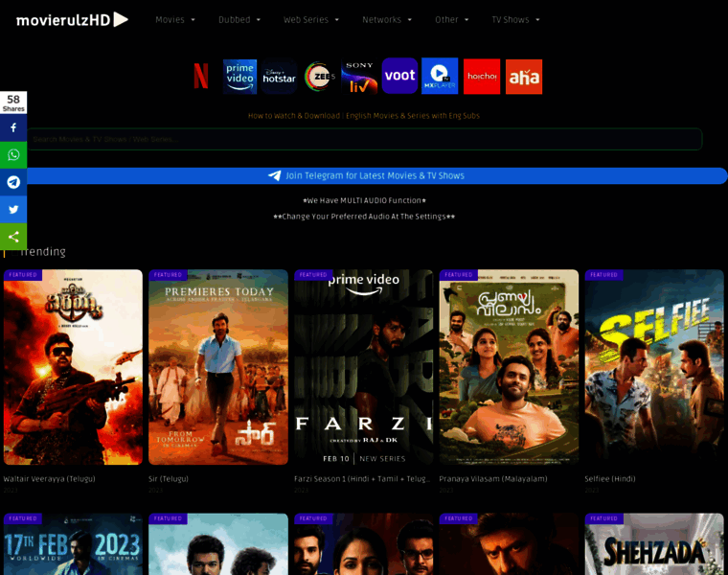Viewport: 728px width, 575px height.
Task: Open the Sony LIV icon
Action: click(359, 76)
